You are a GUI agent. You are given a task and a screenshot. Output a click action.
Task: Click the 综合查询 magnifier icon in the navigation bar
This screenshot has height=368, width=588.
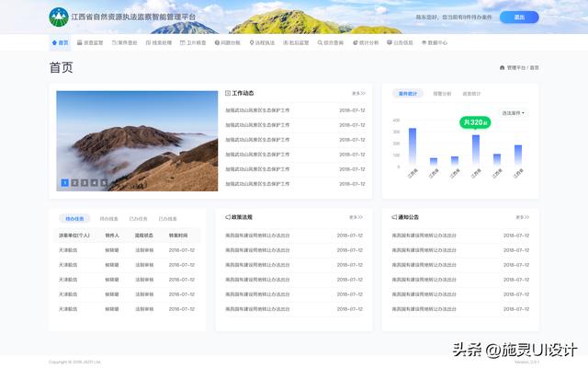[320, 43]
